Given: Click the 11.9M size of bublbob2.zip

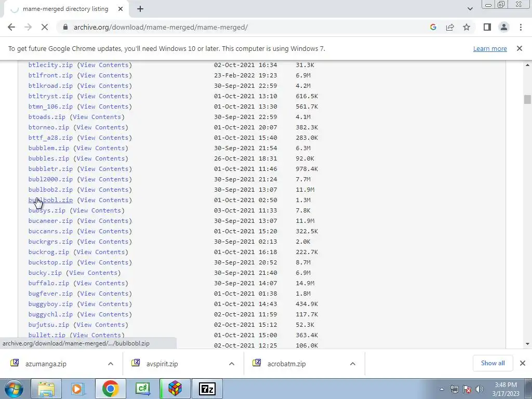Looking at the screenshot, I should click(305, 190).
